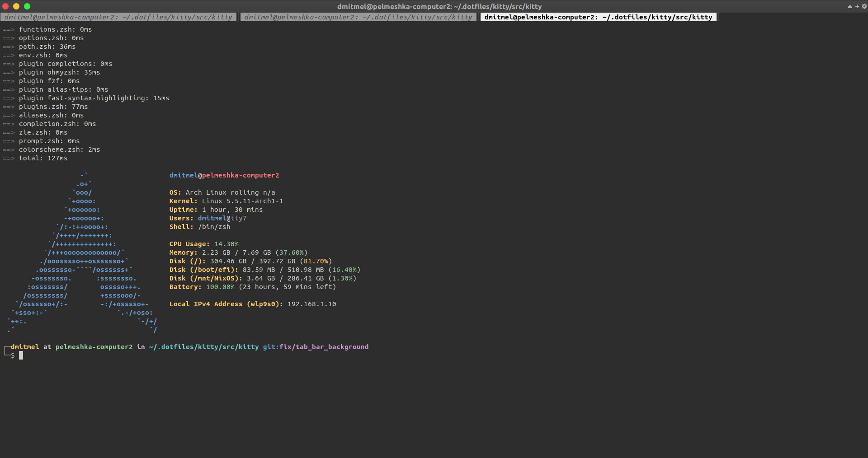Click the 'Disk (/boot/efi)' usage line
The image size is (868, 458).
point(265,270)
